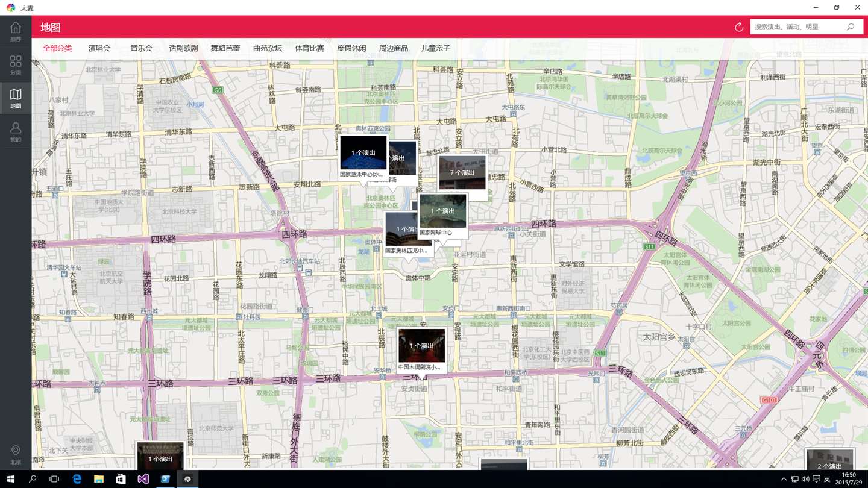Click the 青年沟路 road label
This screenshot has width=868, height=488.
(x=537, y=424)
